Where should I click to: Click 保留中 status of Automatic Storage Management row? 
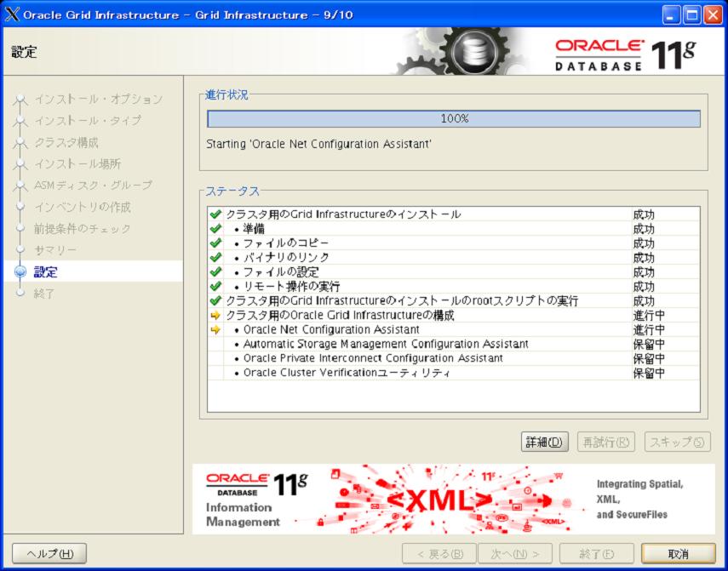649,345
